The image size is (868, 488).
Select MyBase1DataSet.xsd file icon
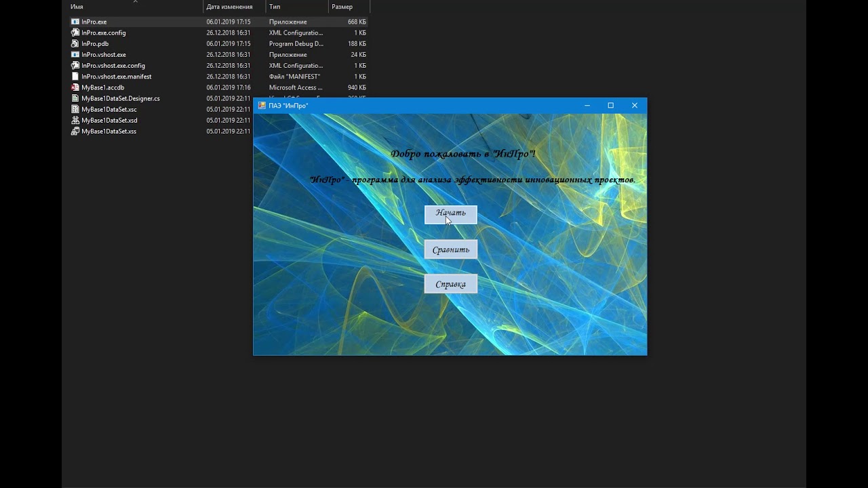[x=75, y=120]
